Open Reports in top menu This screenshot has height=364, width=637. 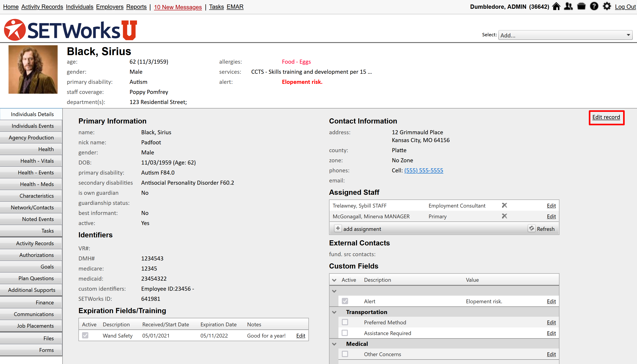136,7
